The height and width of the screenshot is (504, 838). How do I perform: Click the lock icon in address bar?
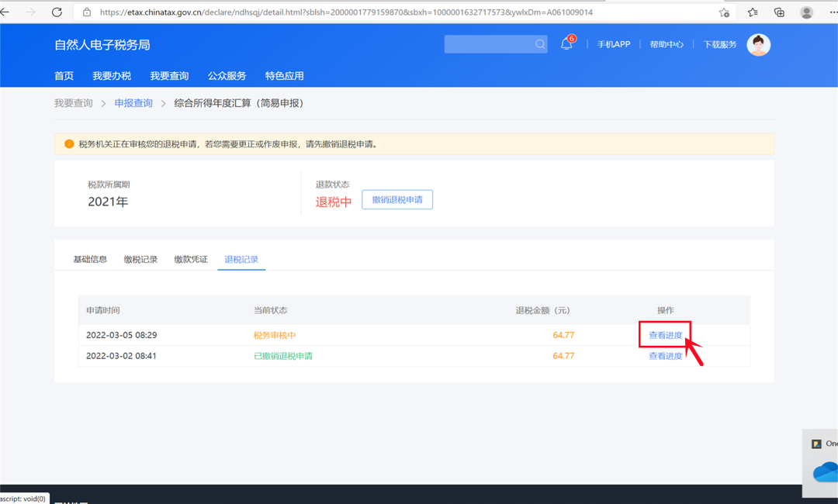(x=87, y=12)
